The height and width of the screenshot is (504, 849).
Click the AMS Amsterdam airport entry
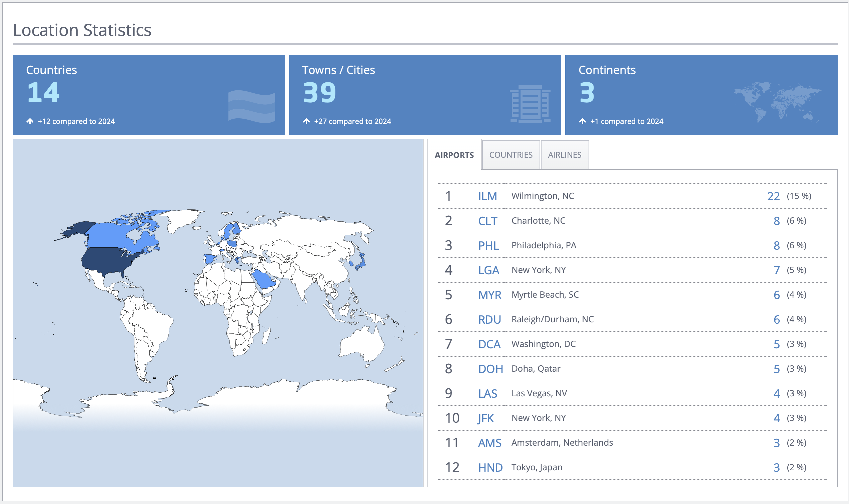(x=490, y=443)
